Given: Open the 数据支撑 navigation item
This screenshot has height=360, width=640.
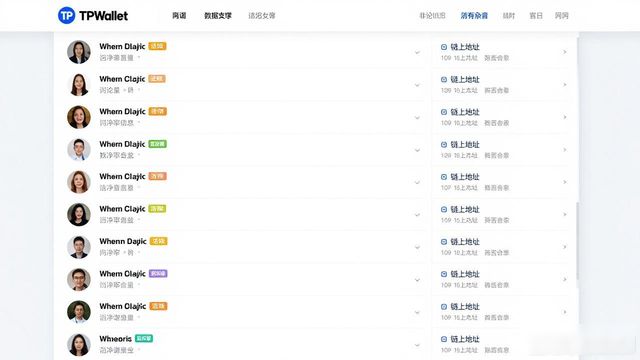Looking at the screenshot, I should [x=218, y=16].
